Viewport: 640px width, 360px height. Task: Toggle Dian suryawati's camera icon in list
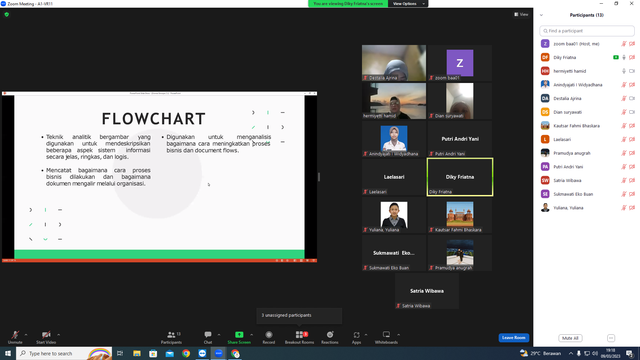[x=632, y=112]
